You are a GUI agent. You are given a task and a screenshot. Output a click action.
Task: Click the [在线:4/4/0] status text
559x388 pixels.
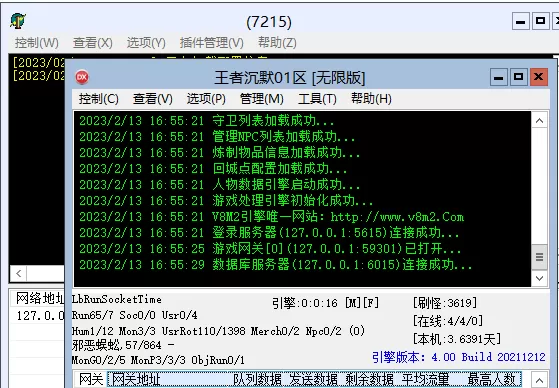click(448, 321)
